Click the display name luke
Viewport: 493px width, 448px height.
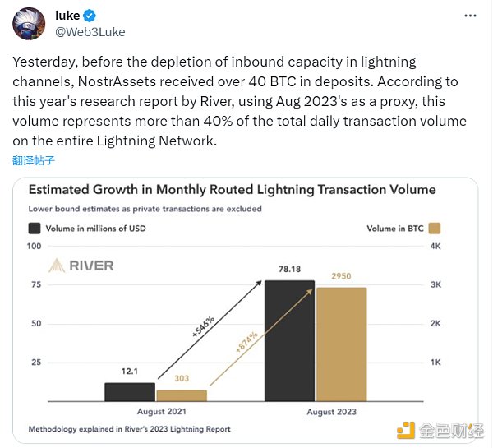67,16
